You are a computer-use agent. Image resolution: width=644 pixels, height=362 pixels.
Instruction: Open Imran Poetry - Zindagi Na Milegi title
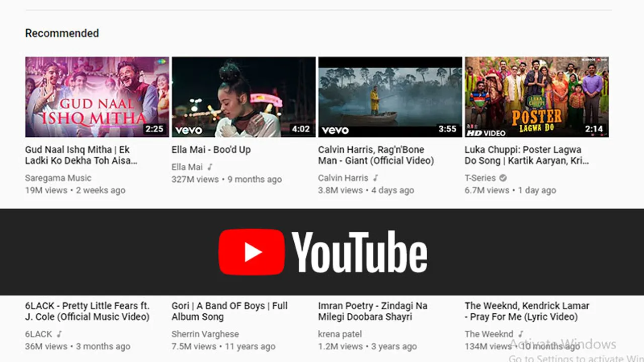tap(372, 311)
